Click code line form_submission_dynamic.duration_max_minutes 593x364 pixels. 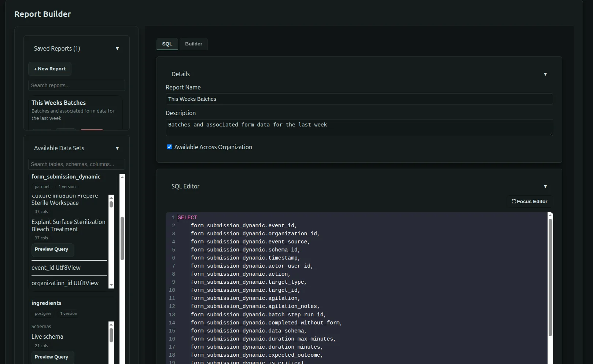click(263, 339)
